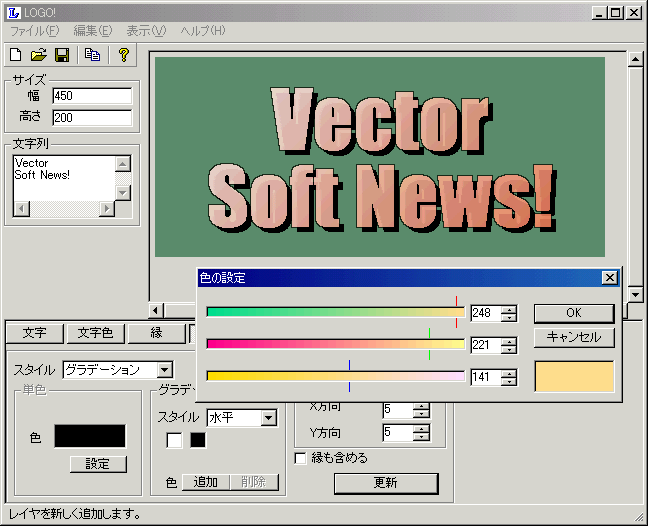
Task: Click the blue value field showing 141
Action: coord(486,377)
